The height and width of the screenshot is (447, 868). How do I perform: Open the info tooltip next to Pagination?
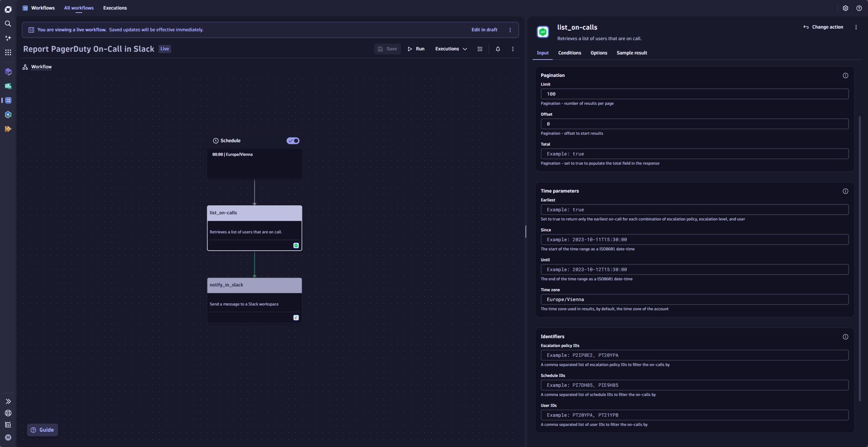[846, 76]
